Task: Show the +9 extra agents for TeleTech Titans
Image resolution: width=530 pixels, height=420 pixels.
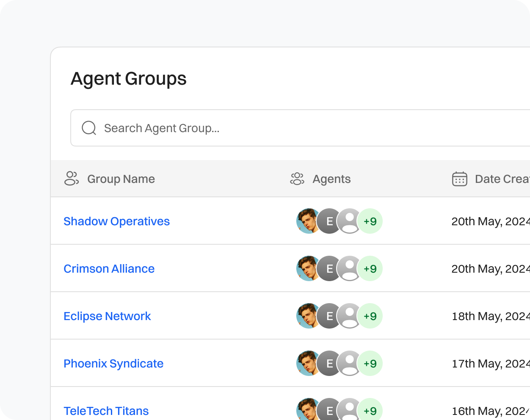Action: 370,410
